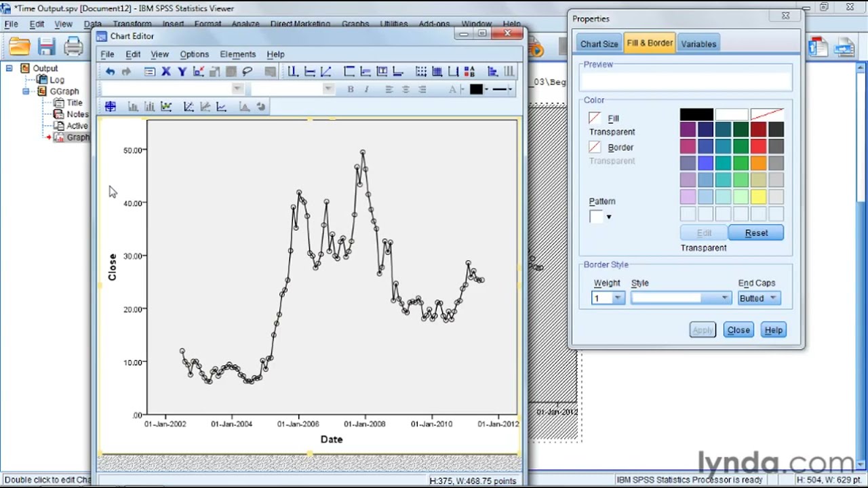Viewport: 868px width, 488px height.
Task: Open the Pattern dropdown arrow
Action: (x=608, y=217)
